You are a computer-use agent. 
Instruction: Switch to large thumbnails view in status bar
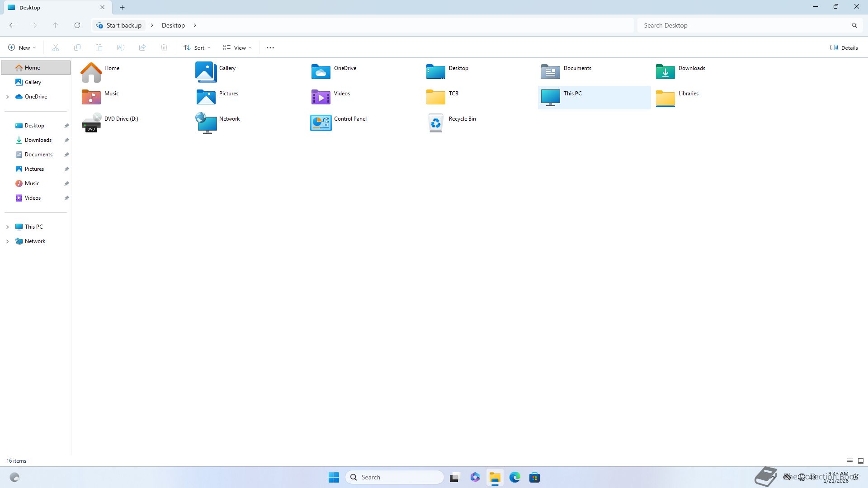coord(861,461)
